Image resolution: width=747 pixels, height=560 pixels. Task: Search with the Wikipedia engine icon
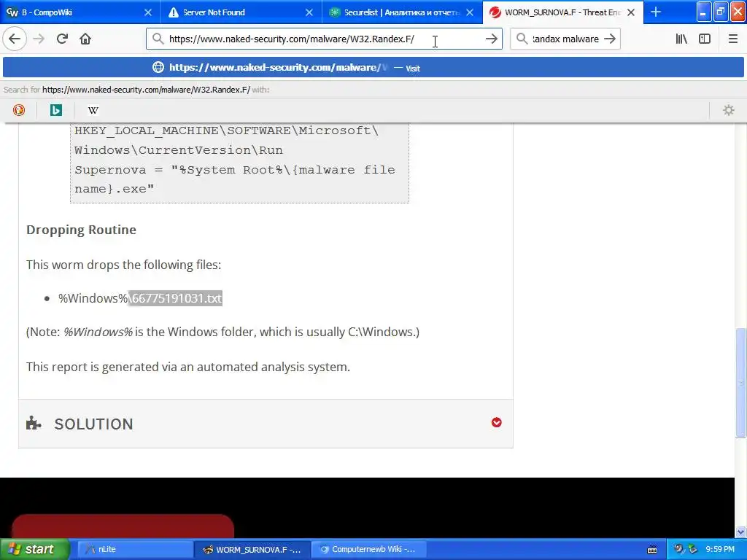93,111
